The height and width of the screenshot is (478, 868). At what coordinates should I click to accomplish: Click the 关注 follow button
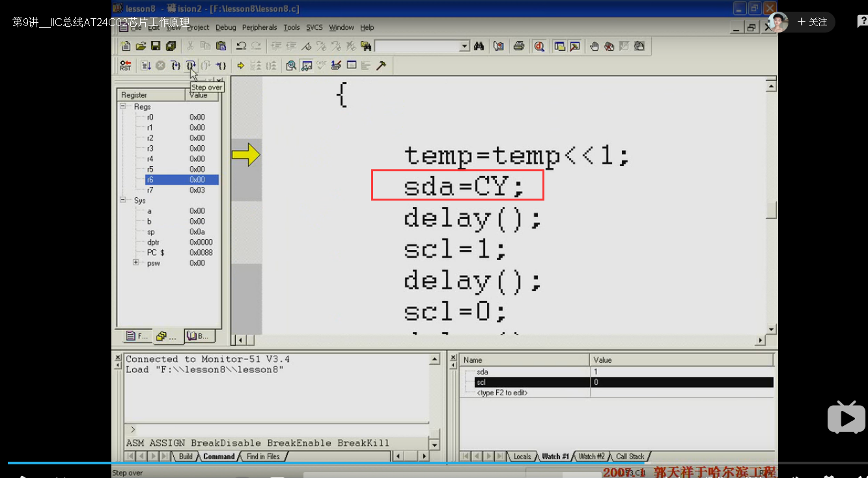point(812,21)
